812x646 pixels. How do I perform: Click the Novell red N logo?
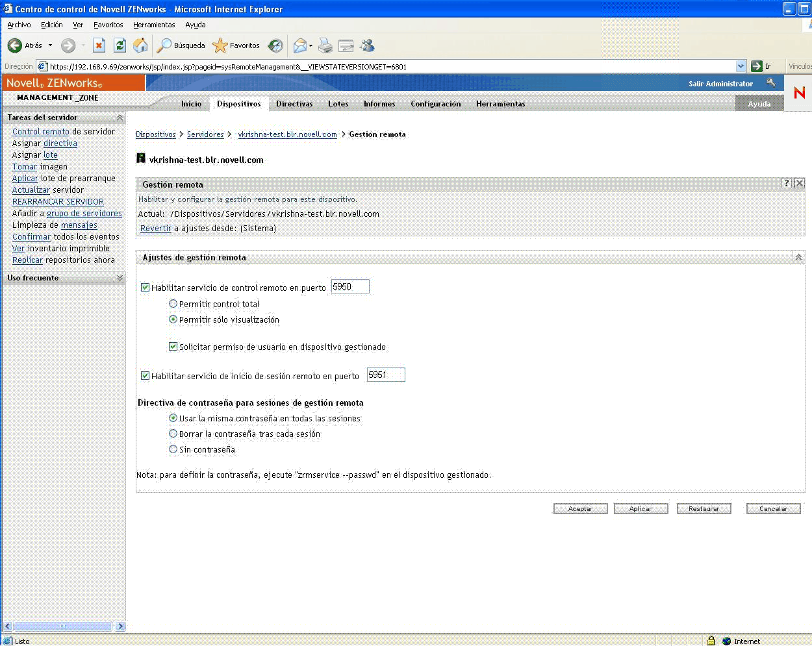[799, 93]
